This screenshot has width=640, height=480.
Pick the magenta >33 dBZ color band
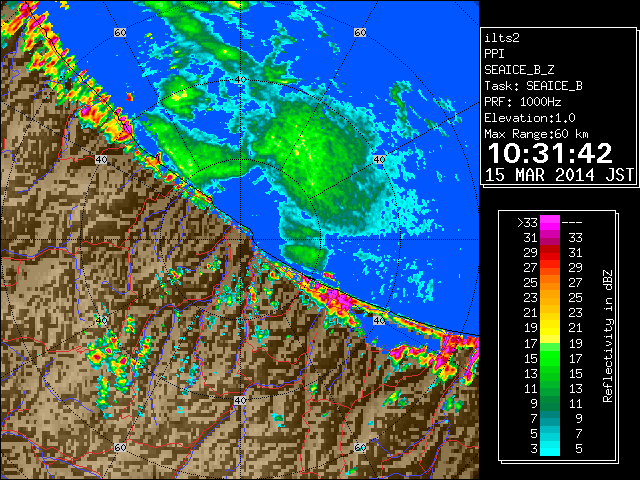coord(550,223)
